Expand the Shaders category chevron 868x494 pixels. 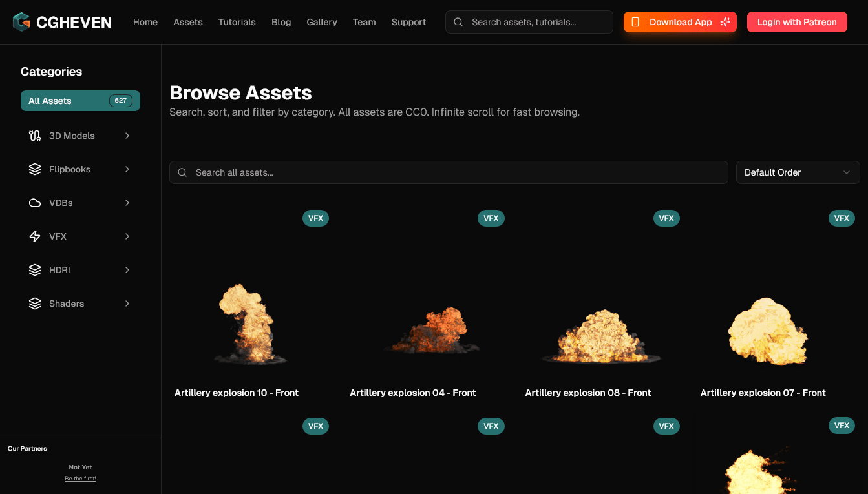click(x=127, y=304)
